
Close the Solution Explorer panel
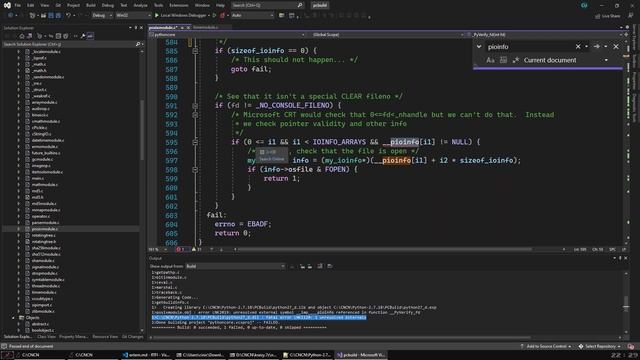tap(141, 28)
